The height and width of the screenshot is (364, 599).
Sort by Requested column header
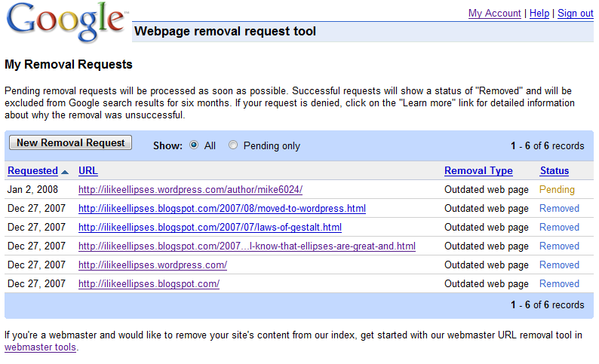(x=33, y=170)
